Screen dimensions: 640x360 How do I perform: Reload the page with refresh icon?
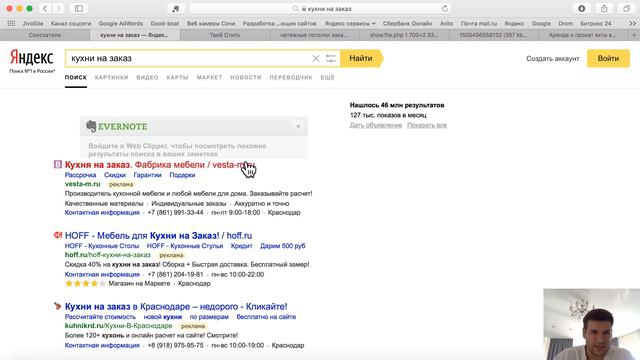(445, 9)
